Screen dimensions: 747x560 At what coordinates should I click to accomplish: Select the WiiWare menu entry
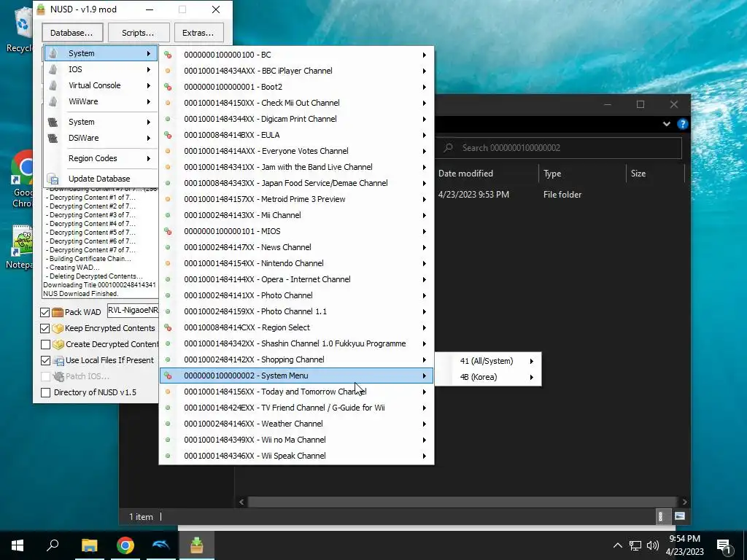pos(101,101)
